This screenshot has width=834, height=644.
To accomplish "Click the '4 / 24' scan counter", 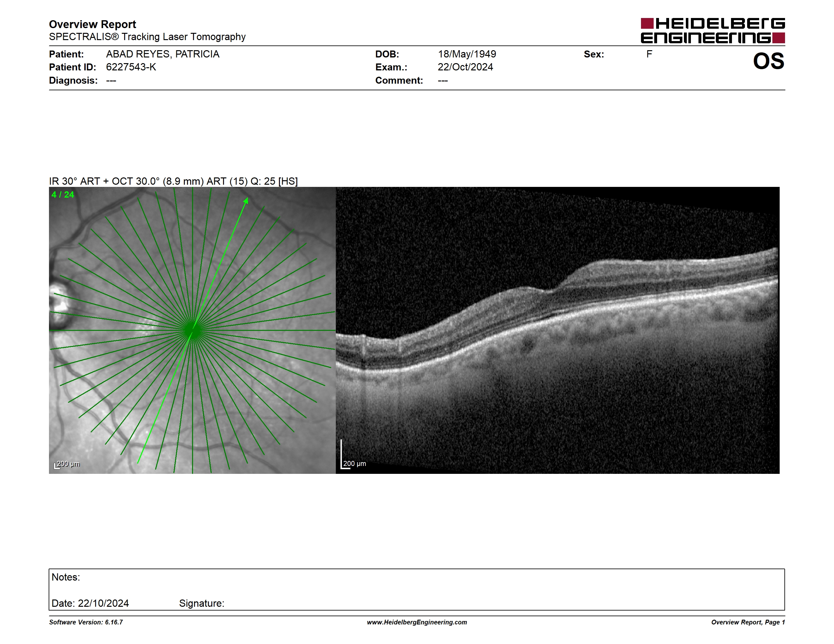I will tap(63, 194).
